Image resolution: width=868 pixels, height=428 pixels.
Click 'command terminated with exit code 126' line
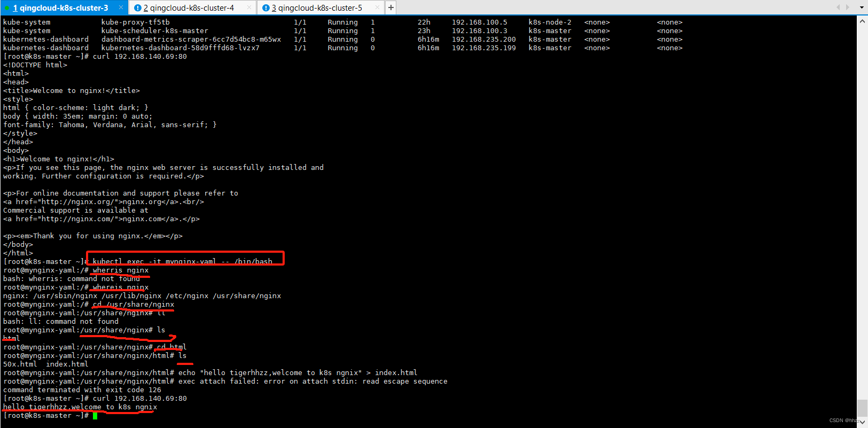point(82,390)
